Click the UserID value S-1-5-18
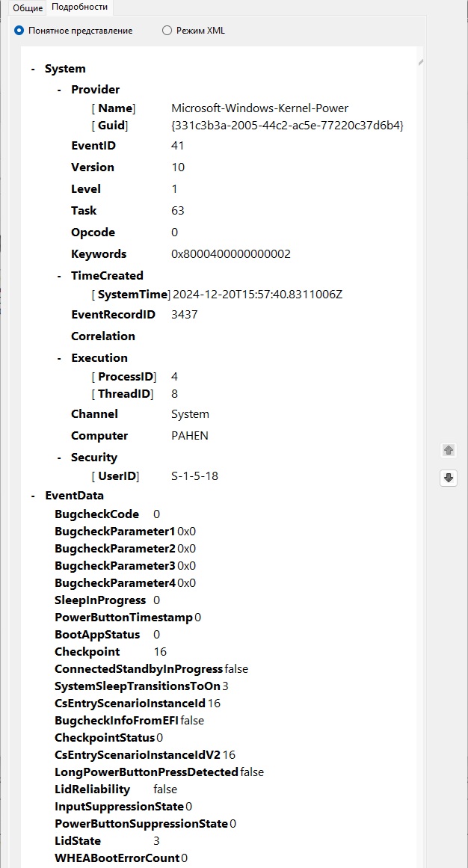Screen dimensions: 468x868 point(194,476)
